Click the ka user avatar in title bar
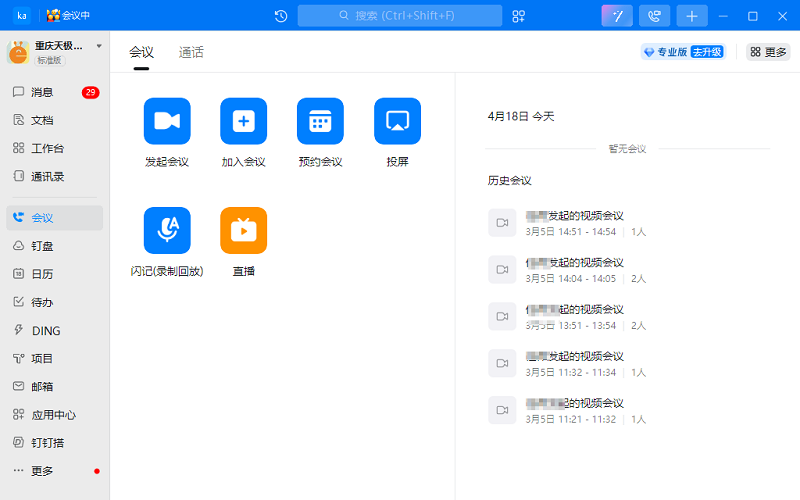The image size is (800, 500). tap(22, 16)
